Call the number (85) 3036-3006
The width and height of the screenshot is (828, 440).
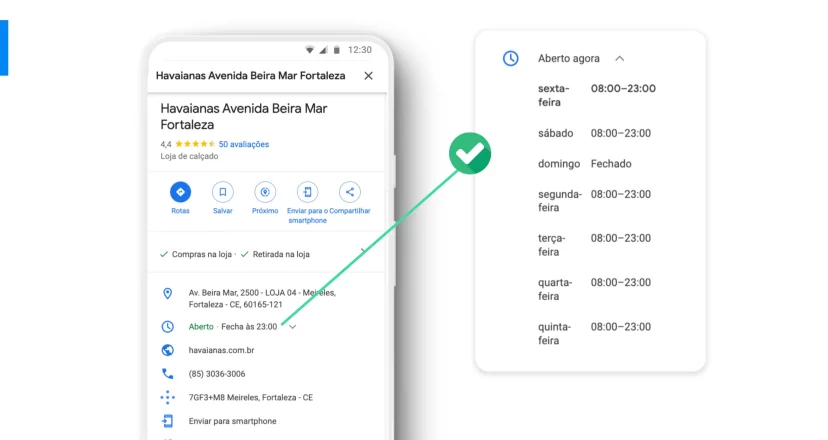coord(217,374)
